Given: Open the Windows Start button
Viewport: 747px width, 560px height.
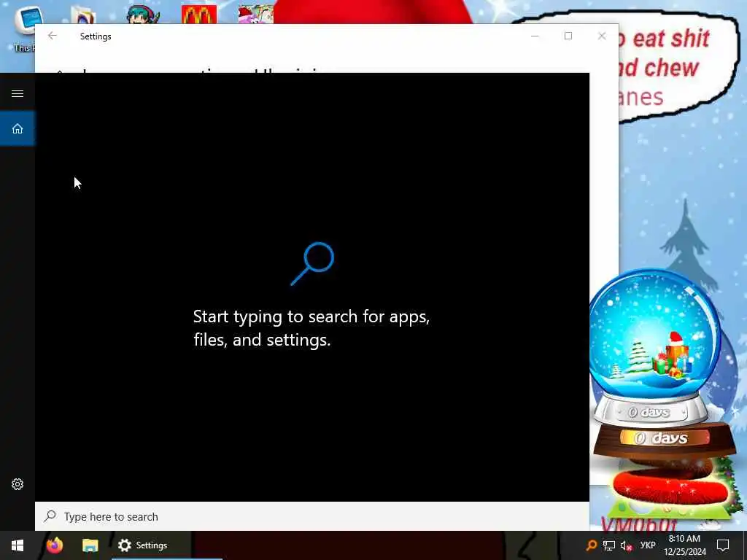Looking at the screenshot, I should (18, 545).
